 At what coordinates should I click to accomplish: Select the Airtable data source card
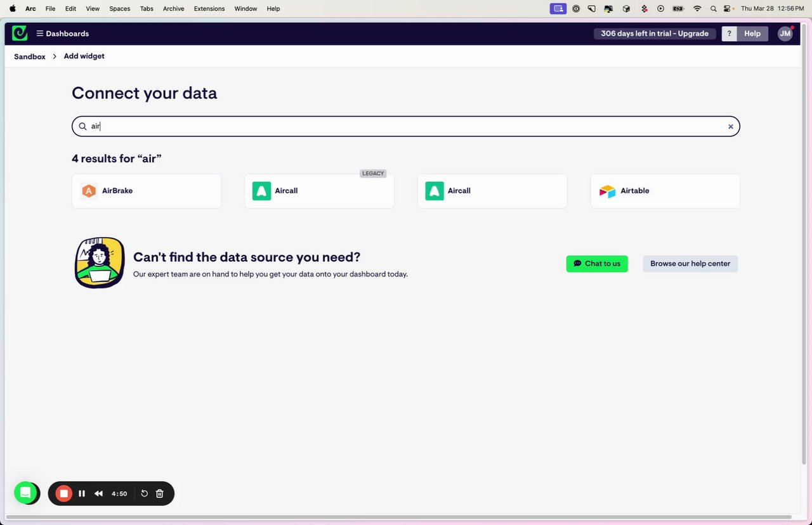coord(665,191)
